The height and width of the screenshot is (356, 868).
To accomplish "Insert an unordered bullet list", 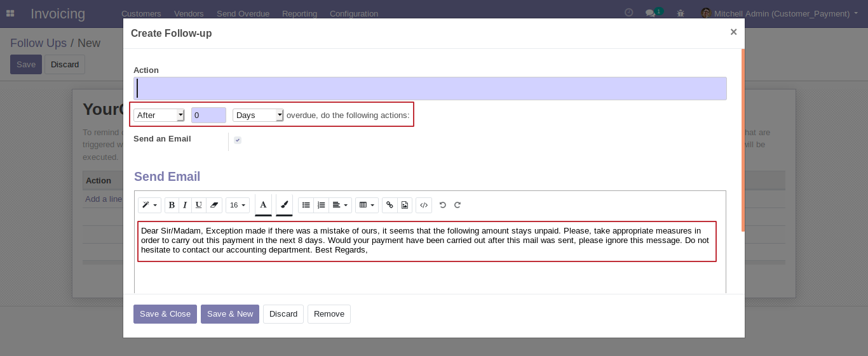I will pos(306,205).
